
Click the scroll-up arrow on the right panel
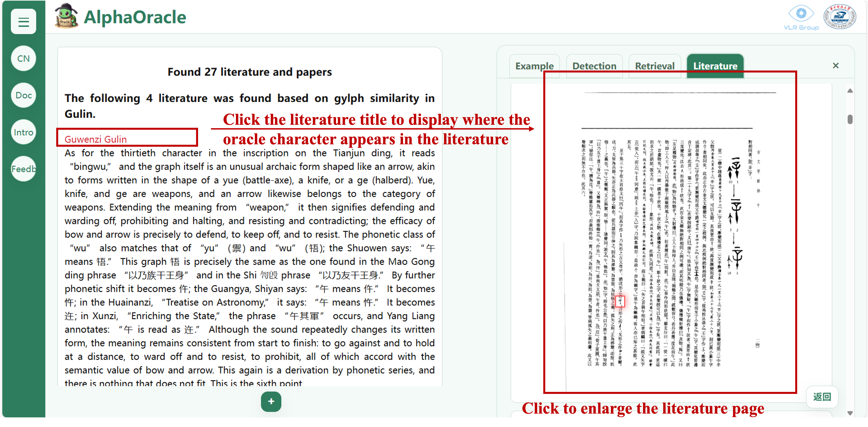click(850, 90)
